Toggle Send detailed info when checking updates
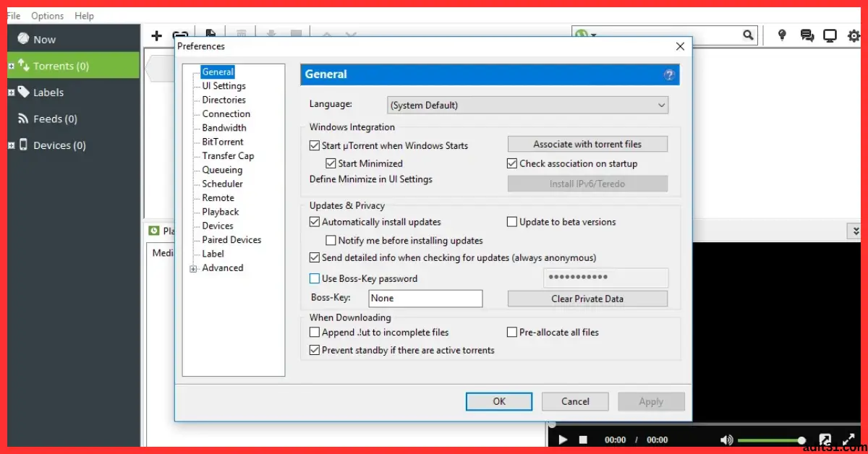Viewport: 868px width, 454px height. point(314,257)
